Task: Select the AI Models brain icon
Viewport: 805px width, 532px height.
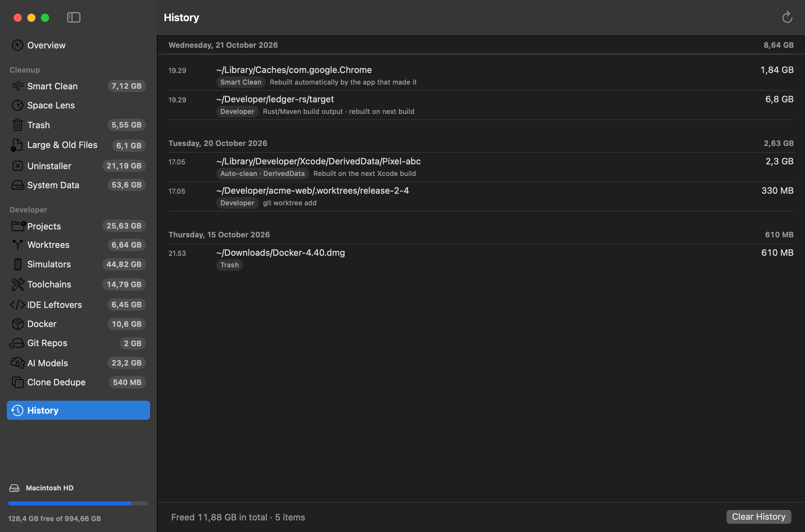Action: [x=17, y=363]
